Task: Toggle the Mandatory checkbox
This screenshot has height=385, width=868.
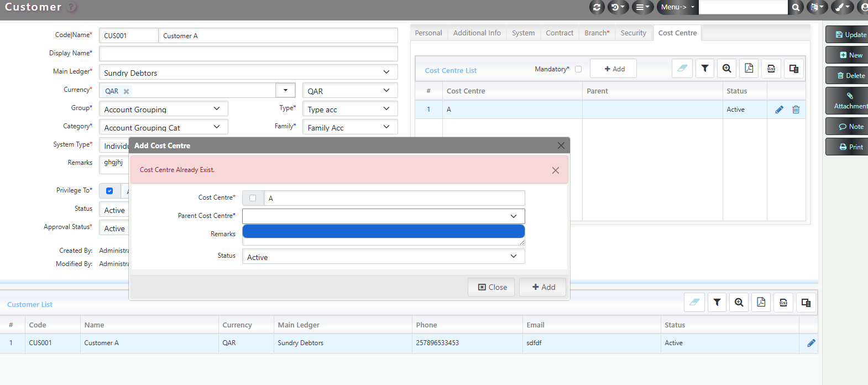Action: coord(578,69)
